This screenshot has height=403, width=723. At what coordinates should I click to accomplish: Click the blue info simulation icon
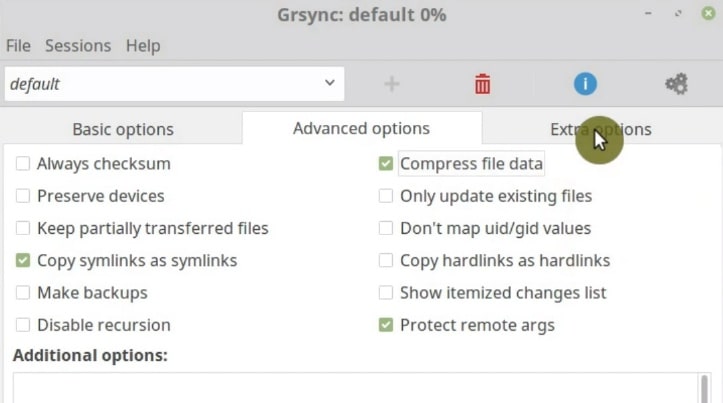click(585, 84)
